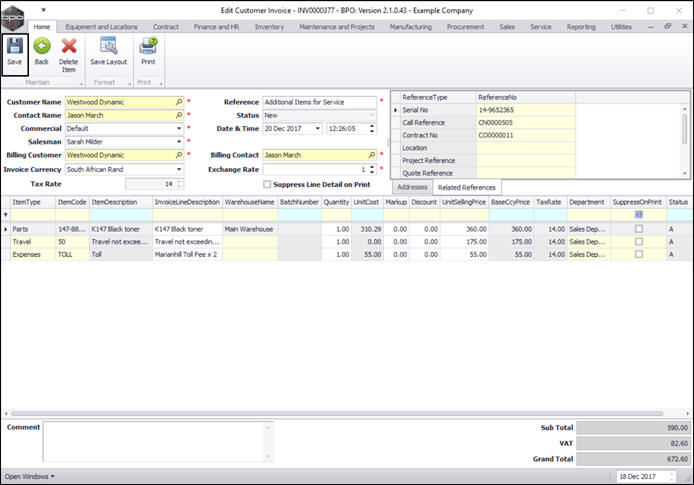
Task: Click the Open Windows button in status bar
Action: coord(30,476)
